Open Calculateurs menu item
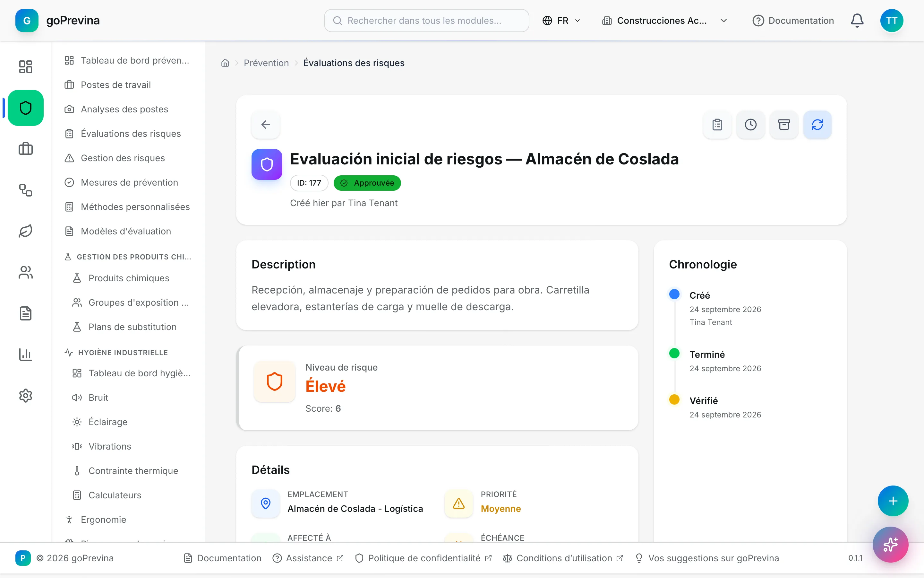Image resolution: width=924 pixels, height=578 pixels. click(132, 495)
